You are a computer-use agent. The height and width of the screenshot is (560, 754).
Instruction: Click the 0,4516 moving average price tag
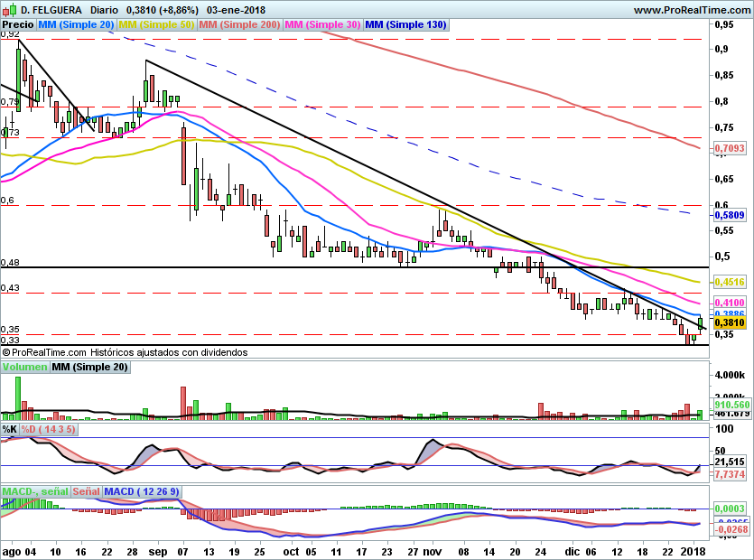[x=729, y=282]
